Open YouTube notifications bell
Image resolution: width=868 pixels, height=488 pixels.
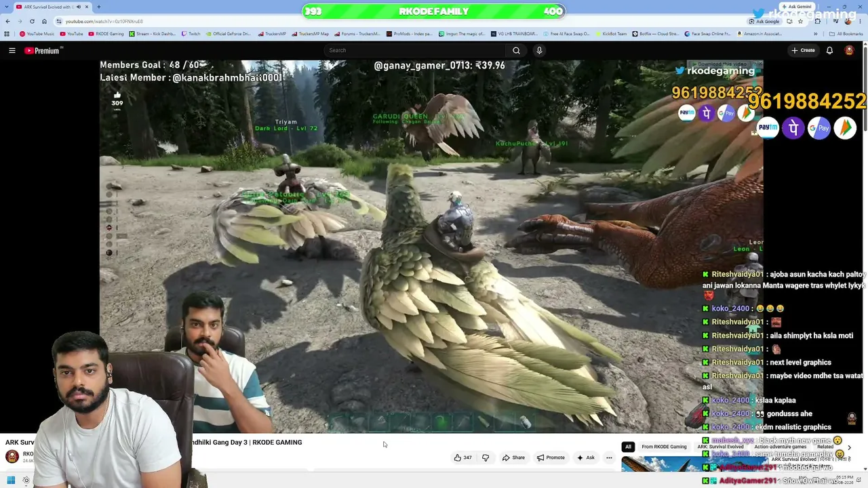[829, 50]
